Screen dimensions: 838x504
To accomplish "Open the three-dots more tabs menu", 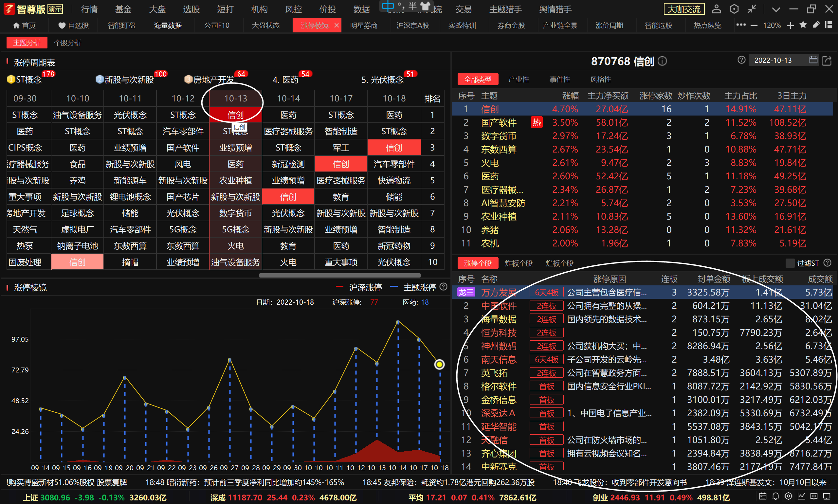I will [x=740, y=25].
